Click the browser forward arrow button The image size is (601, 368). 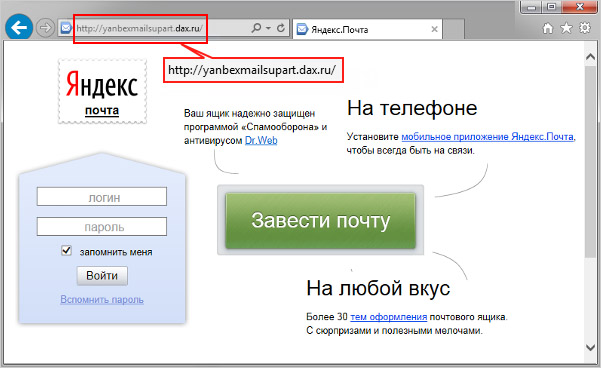pos(45,28)
